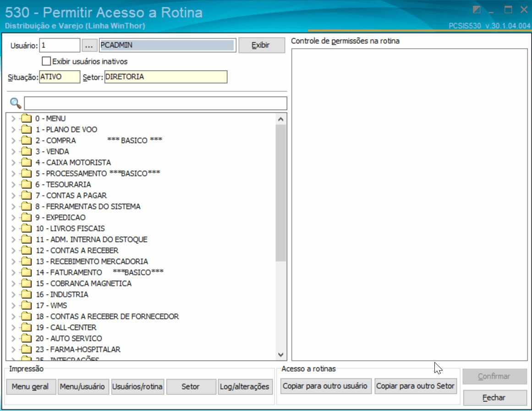
Task: Click folder icon of 23 - FARMA-HOSPITALAR
Action: pyautogui.click(x=27, y=349)
